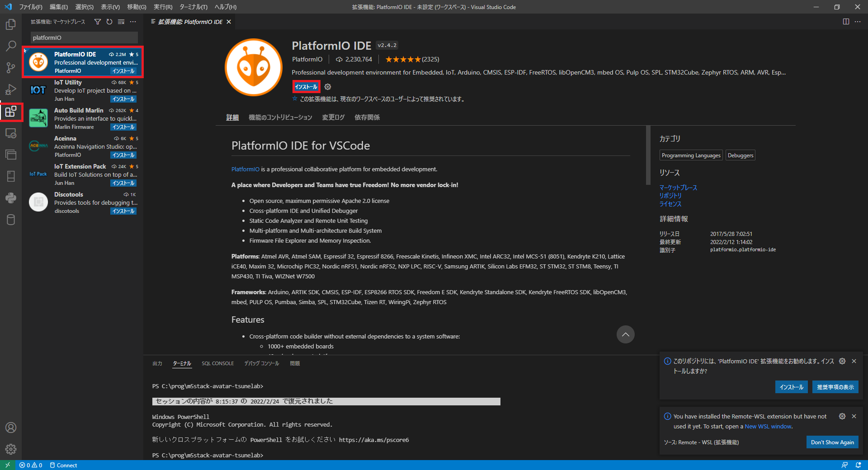Open the ターミナル menu in the menu bar
Viewport: 868px width, 470px height.
point(193,7)
